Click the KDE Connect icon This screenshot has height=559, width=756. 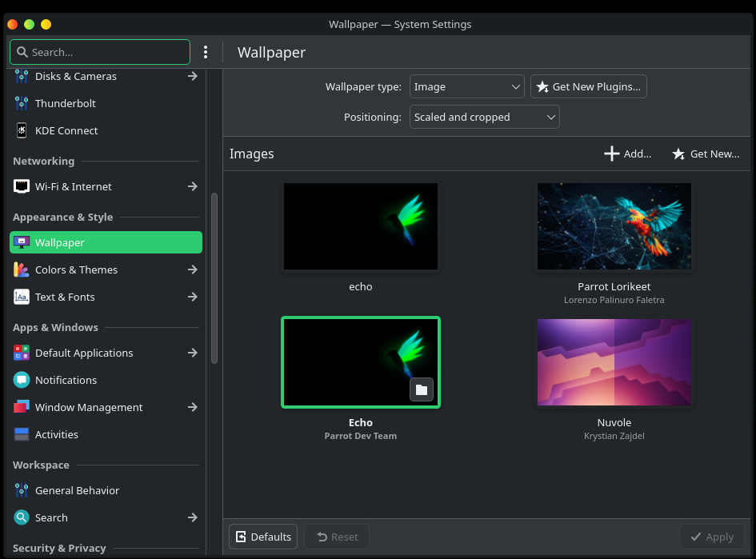click(x=22, y=130)
